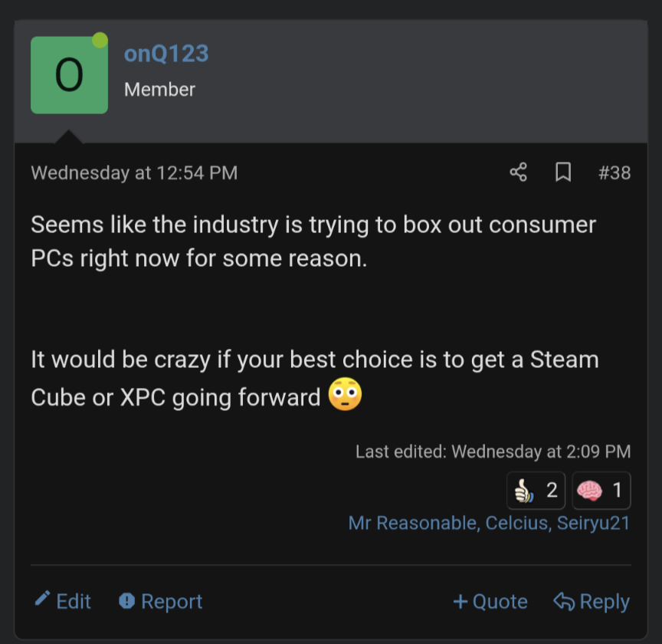Open the green O avatar of onQ123

pyautogui.click(x=69, y=75)
